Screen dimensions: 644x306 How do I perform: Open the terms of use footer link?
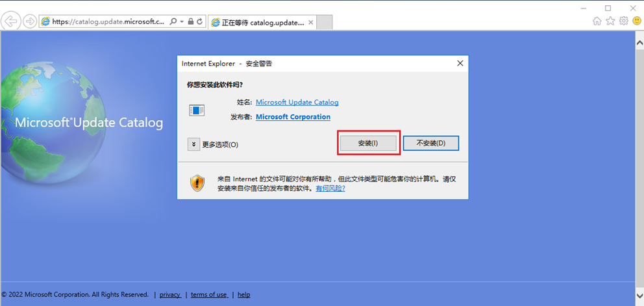click(x=209, y=294)
